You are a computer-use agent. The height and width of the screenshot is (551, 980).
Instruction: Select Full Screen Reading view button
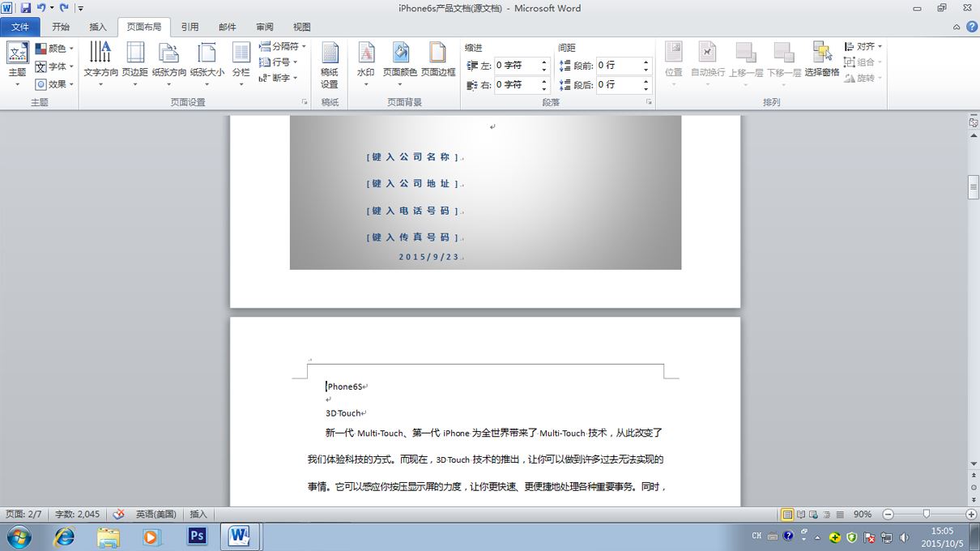801,515
